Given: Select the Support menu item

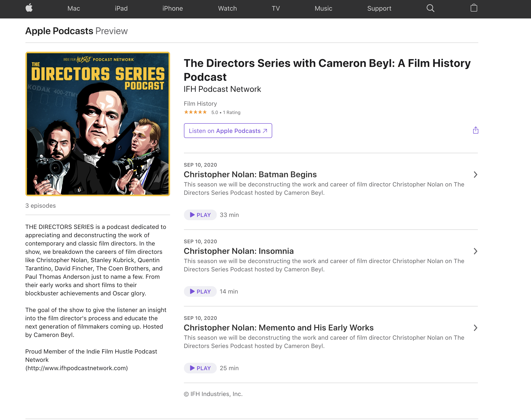Looking at the screenshot, I should click(x=379, y=8).
